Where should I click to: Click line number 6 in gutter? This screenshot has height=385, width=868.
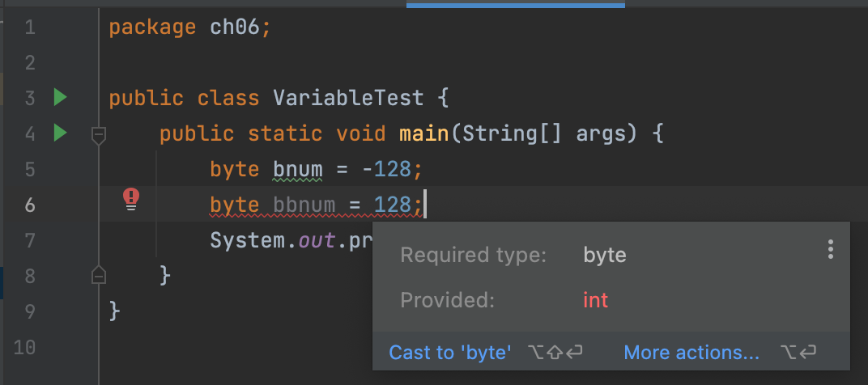point(30,205)
